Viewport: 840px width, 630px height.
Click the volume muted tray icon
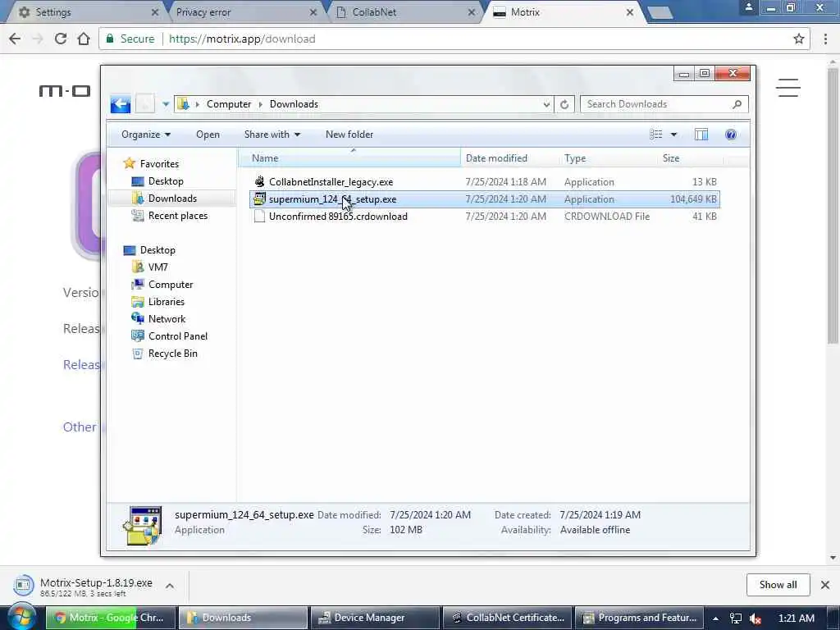pos(756,619)
